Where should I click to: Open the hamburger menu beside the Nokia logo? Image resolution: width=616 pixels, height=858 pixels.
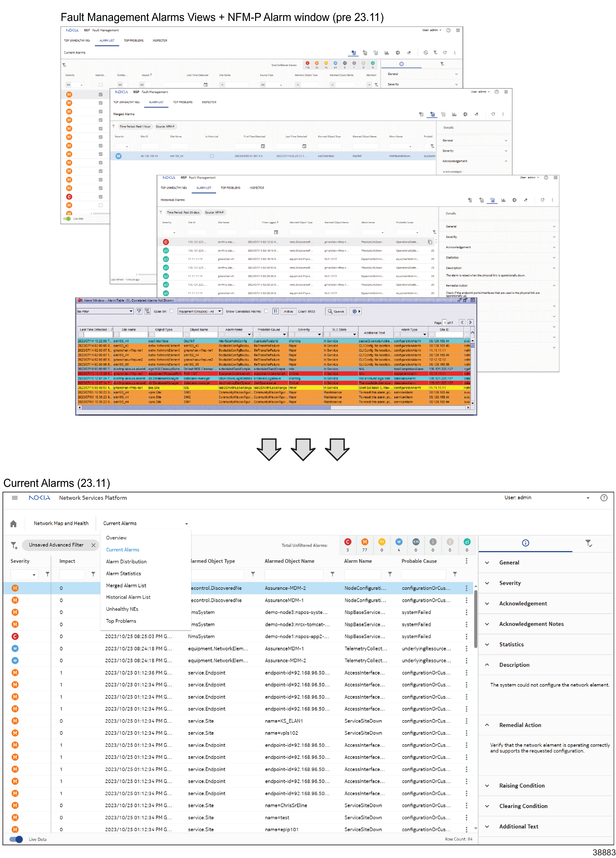15,498
